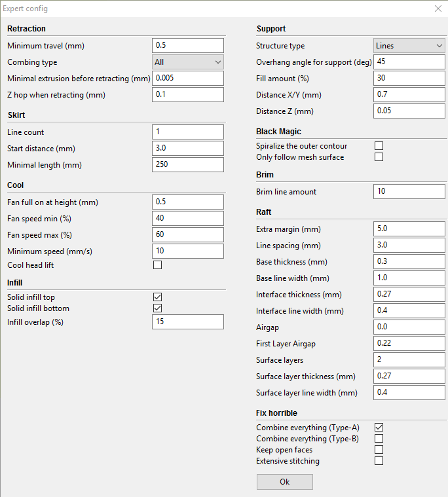Focus the Minimum travel input field
Image resolution: width=448 pixels, height=497 pixels.
point(188,45)
